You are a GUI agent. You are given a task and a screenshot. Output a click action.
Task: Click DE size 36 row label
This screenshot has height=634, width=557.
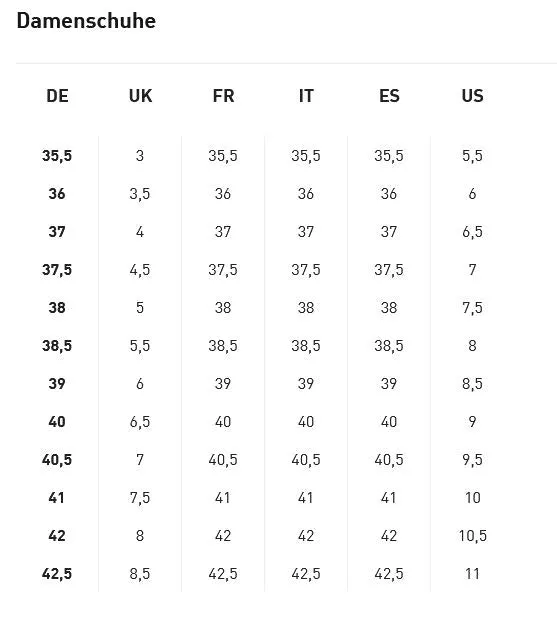(57, 194)
